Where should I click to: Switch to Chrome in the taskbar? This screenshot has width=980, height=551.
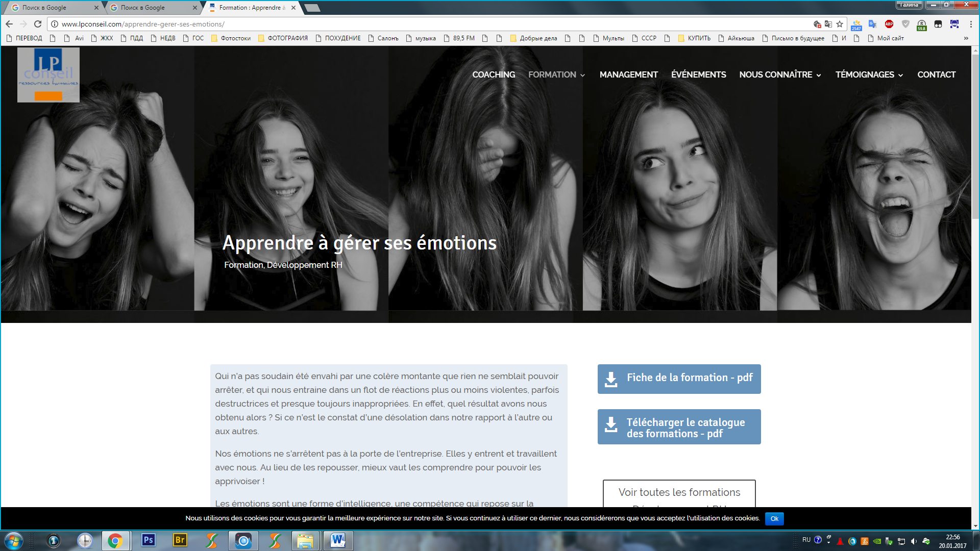tap(115, 540)
